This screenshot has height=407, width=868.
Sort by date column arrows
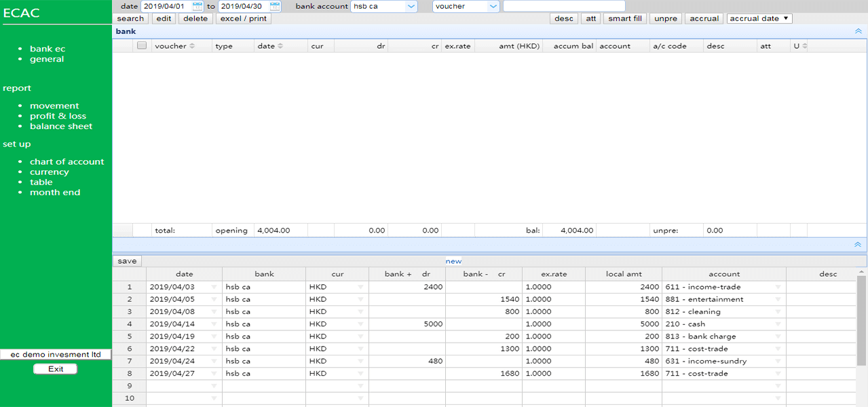(280, 46)
